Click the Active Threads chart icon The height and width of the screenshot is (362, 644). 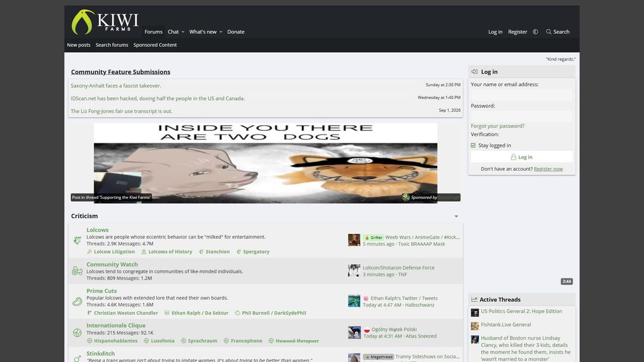point(474,299)
